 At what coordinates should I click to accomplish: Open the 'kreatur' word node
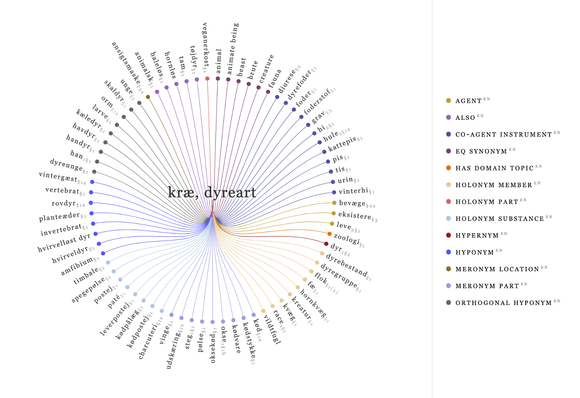click(x=302, y=311)
